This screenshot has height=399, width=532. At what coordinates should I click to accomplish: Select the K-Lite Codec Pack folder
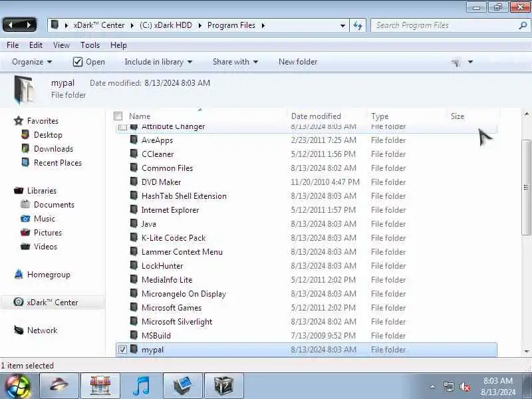click(x=307, y=237)
